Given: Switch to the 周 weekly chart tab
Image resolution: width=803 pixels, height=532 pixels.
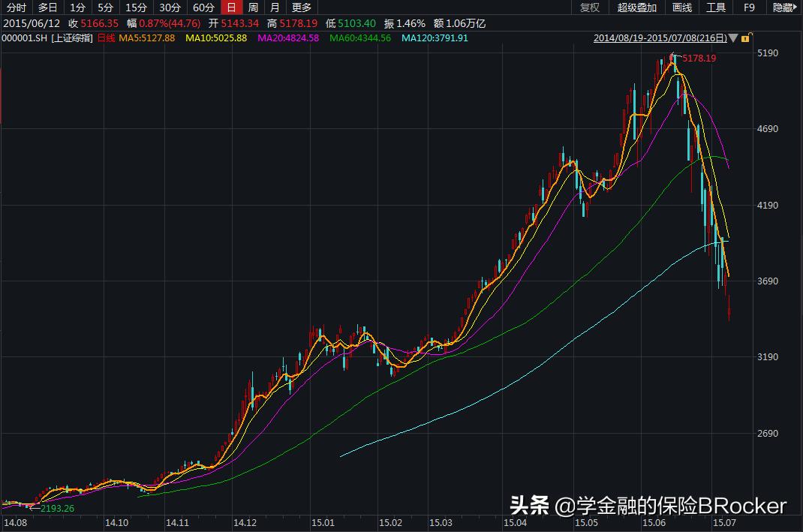Looking at the screenshot, I should pyautogui.click(x=254, y=8).
